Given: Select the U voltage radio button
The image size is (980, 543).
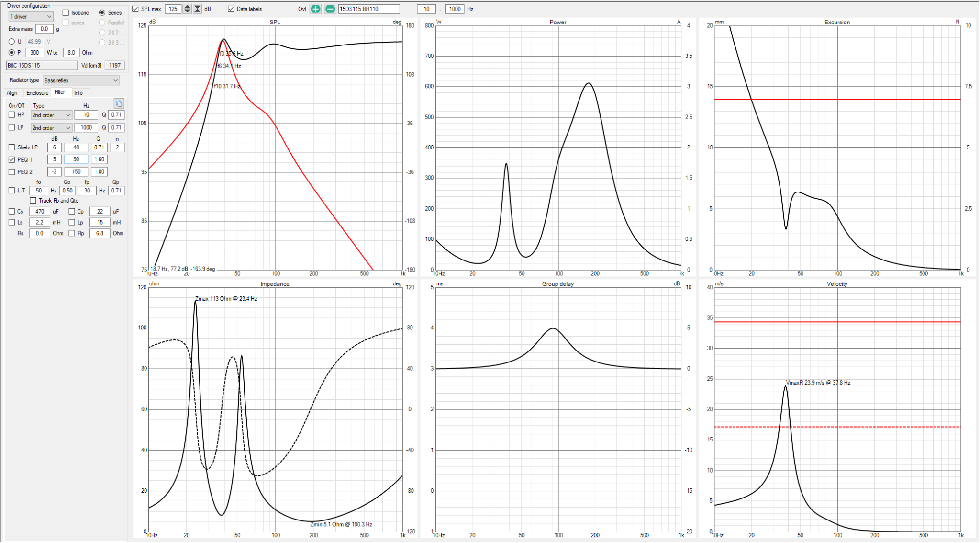Looking at the screenshot, I should click(12, 42).
